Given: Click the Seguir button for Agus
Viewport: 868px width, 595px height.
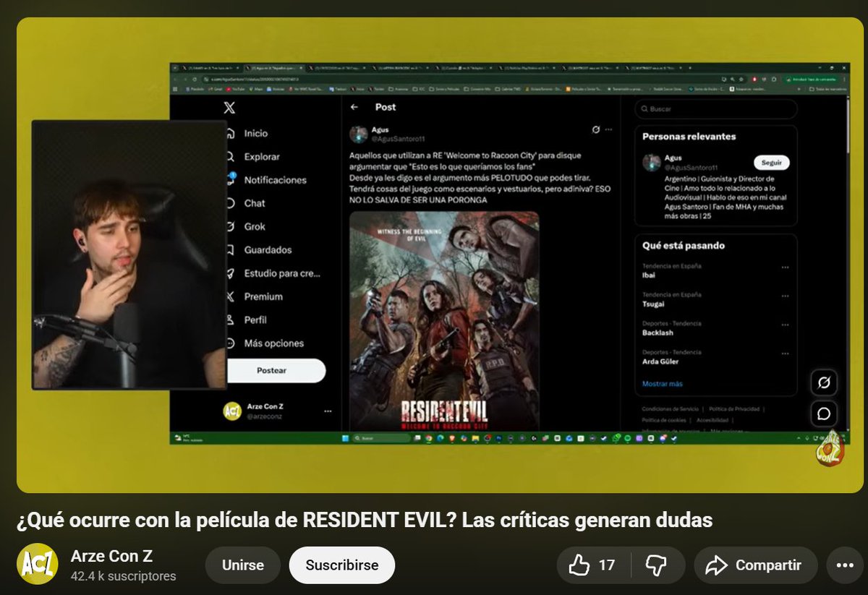Looking at the screenshot, I should [x=771, y=163].
